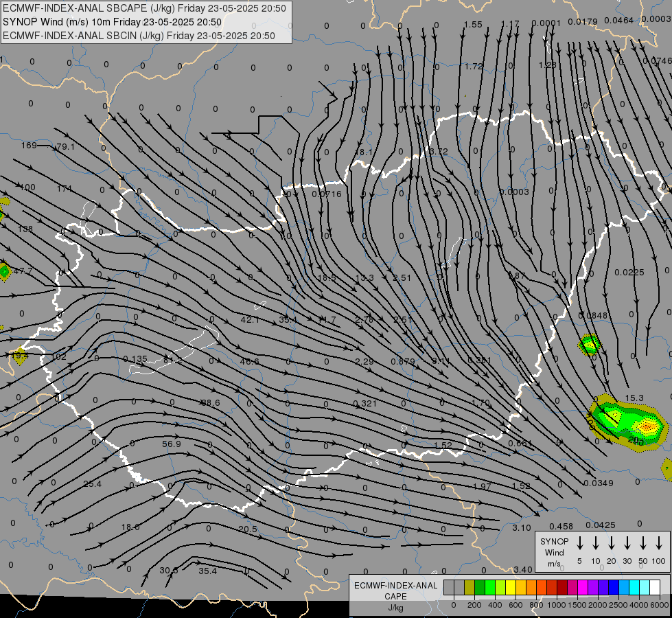Screen dimensions: 672x618
Task: Click the map value 0.0225
Action: tap(629, 273)
